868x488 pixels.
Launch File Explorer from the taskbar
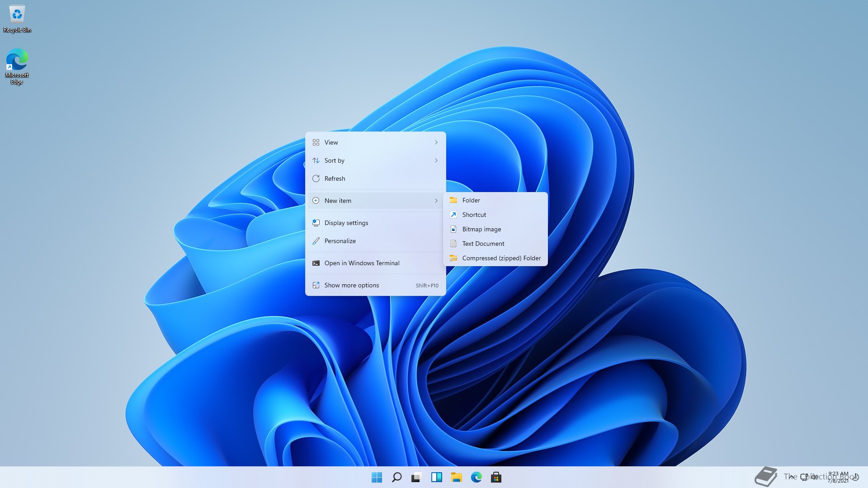(456, 477)
